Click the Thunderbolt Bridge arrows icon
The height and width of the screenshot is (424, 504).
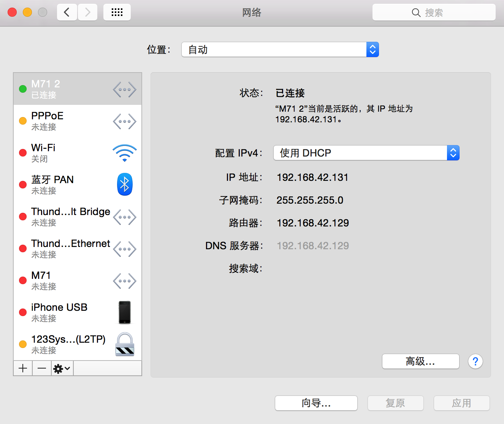tap(124, 217)
